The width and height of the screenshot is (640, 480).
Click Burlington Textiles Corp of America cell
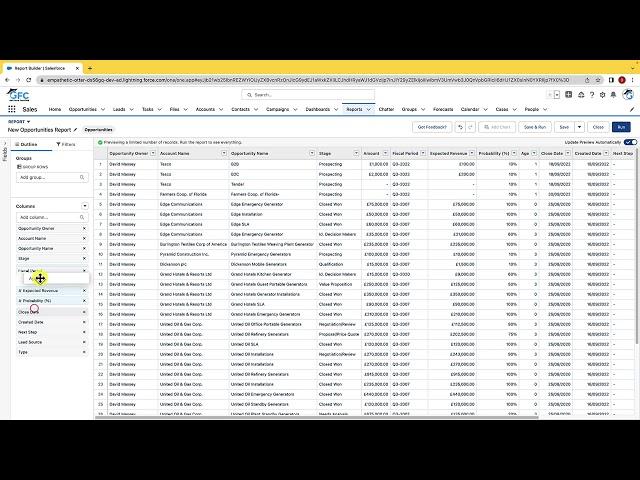tap(193, 244)
